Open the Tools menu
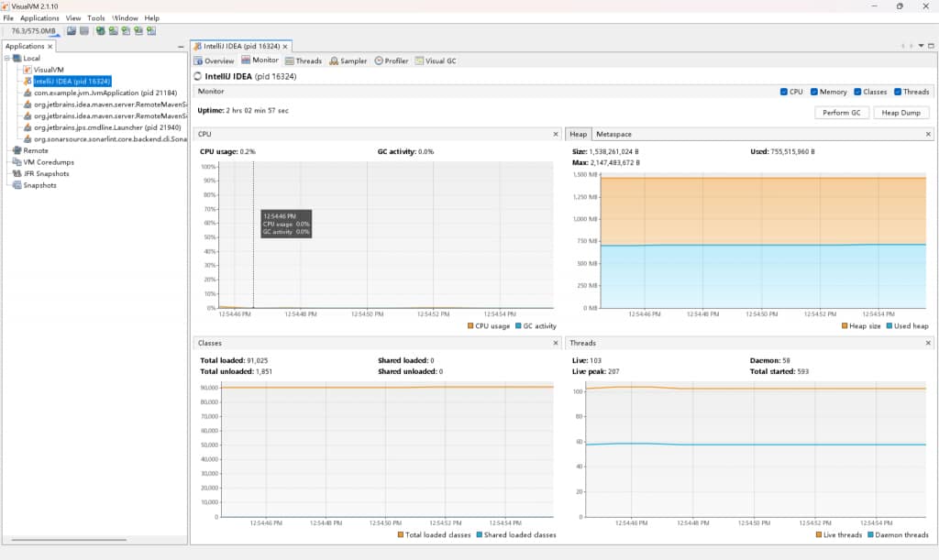The width and height of the screenshot is (939, 560). coord(96,17)
